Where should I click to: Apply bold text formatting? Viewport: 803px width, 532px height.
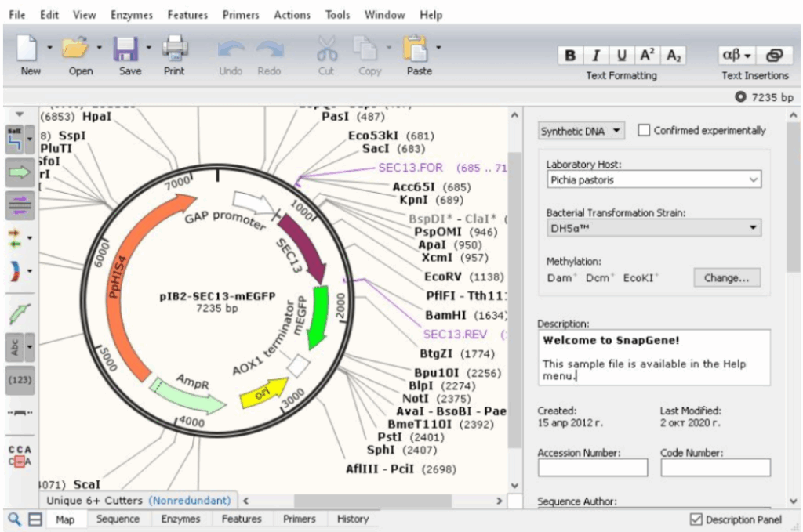(x=570, y=56)
